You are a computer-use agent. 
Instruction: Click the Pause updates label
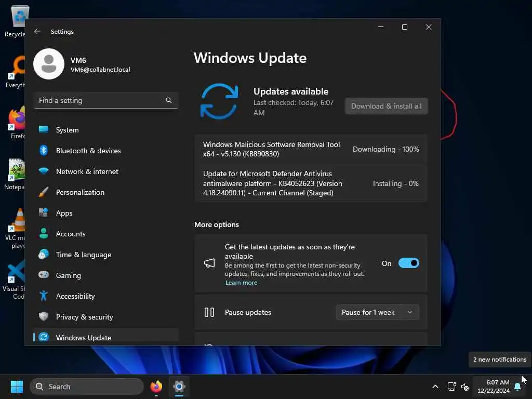click(x=248, y=312)
